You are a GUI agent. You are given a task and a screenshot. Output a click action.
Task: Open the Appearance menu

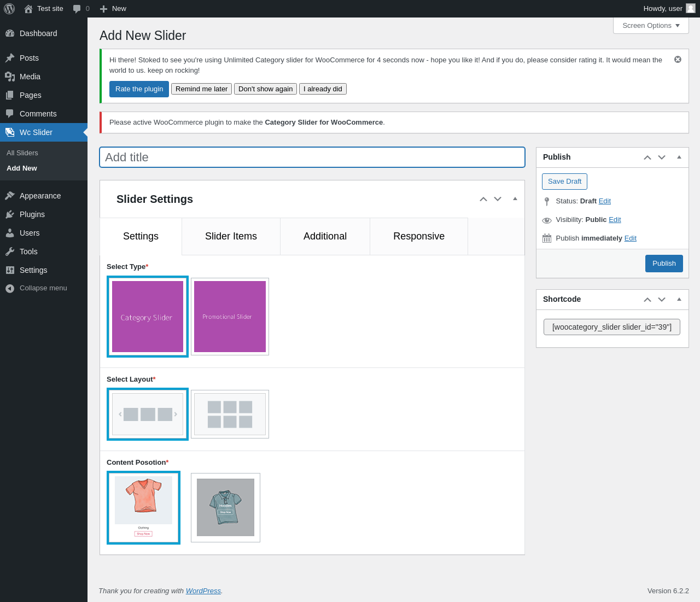point(44,196)
